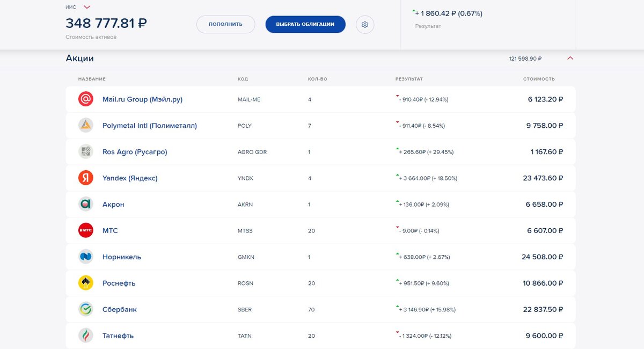Screen dimensions: 644x349
Task: Open the Сбербанк stock link
Action: (120, 310)
